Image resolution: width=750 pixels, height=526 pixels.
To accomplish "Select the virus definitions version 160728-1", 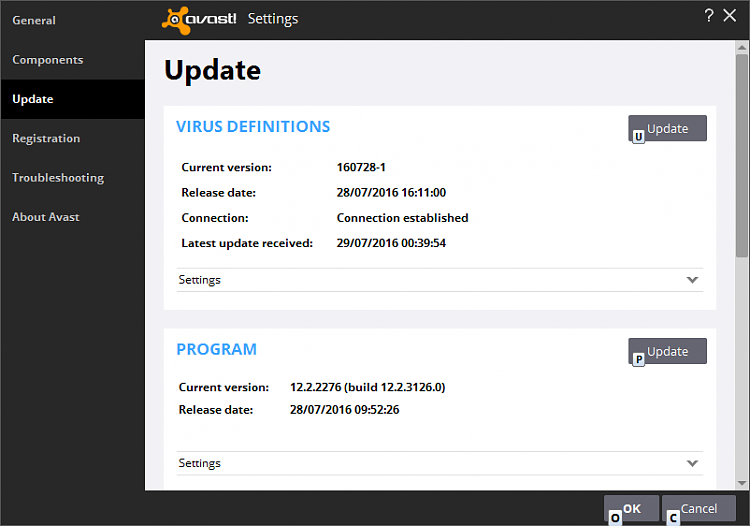I will 361,167.
